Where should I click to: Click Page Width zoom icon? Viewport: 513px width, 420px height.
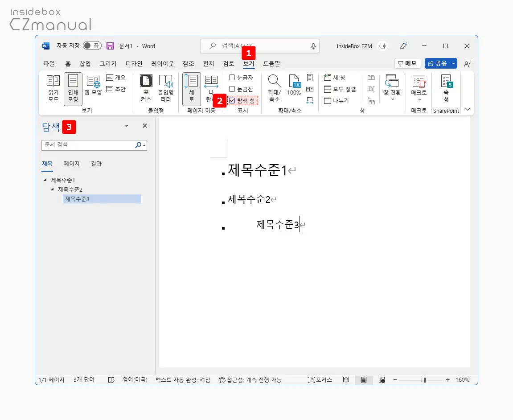[x=310, y=100]
